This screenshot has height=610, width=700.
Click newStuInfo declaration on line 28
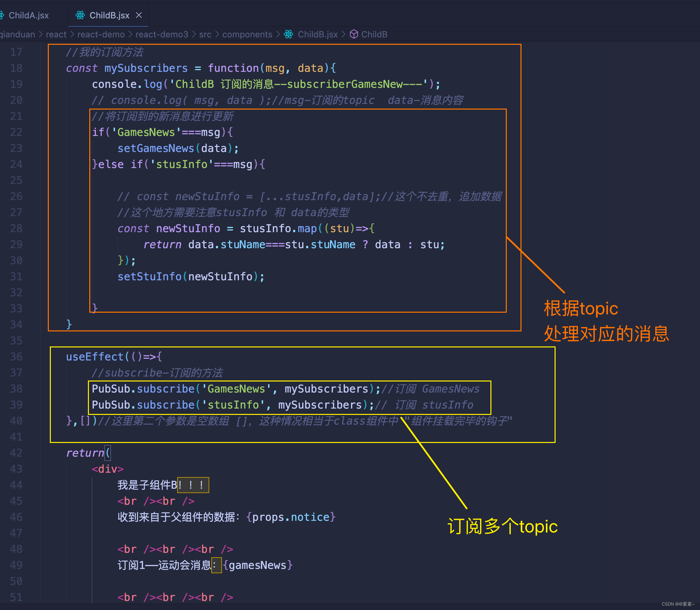coord(188,228)
